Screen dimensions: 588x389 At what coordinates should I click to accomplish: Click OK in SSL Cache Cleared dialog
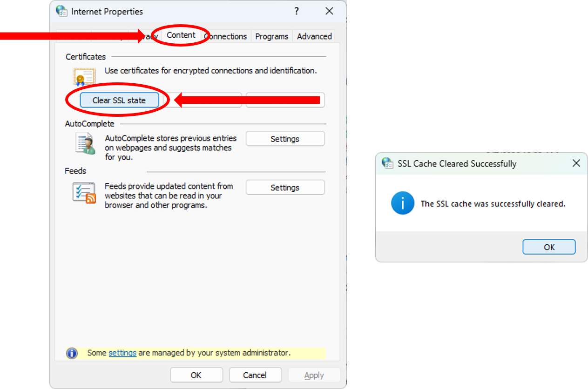tap(549, 247)
